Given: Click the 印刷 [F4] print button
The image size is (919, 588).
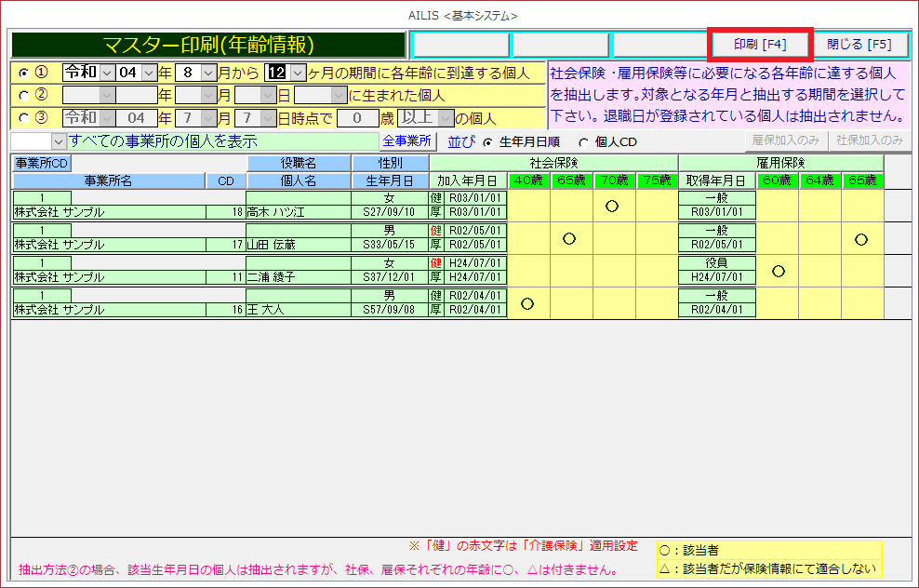Looking at the screenshot, I should 760,45.
